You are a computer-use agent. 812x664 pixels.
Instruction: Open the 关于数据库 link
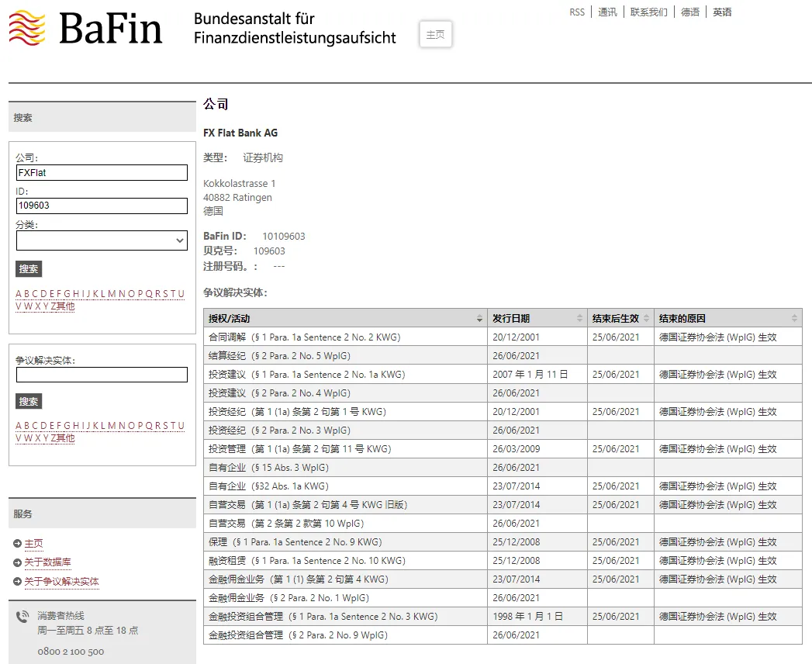(47, 562)
